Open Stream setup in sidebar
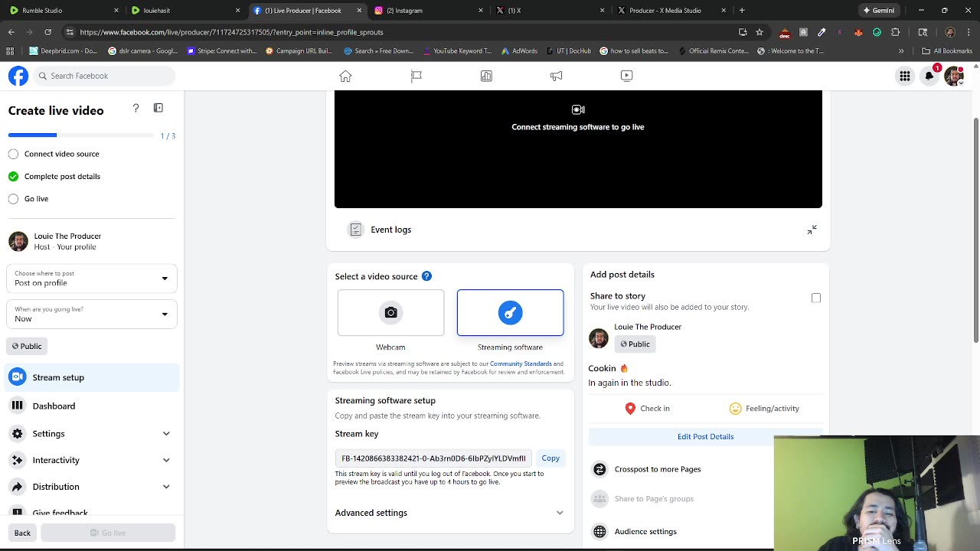980x551 pixels. click(x=92, y=377)
